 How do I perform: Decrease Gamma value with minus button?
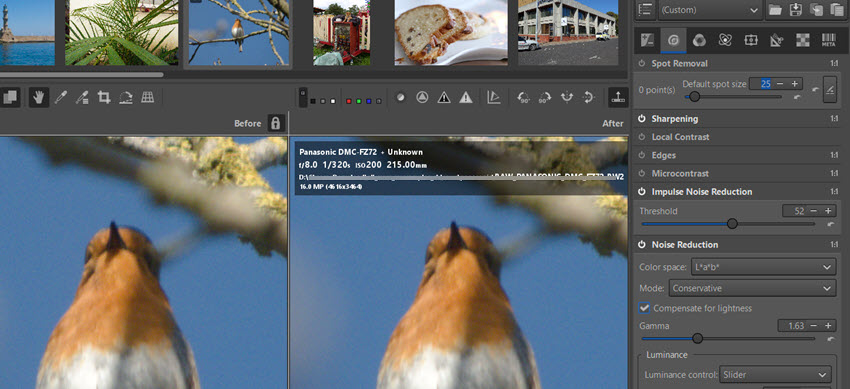(814, 326)
